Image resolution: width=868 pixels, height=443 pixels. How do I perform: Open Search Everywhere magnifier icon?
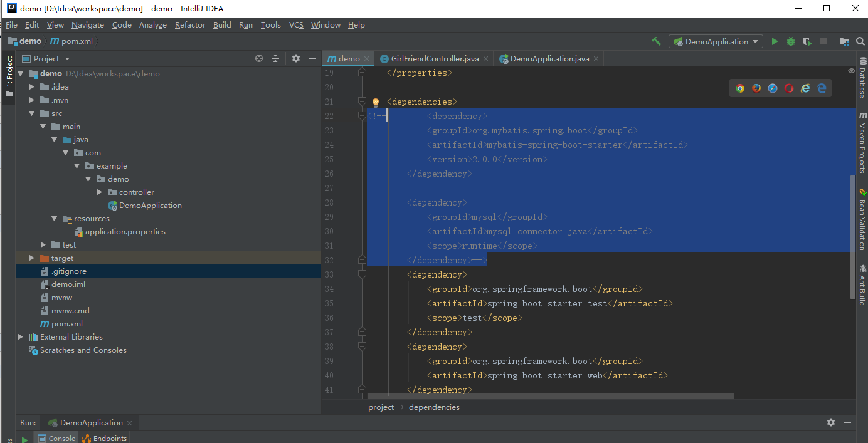(860, 41)
